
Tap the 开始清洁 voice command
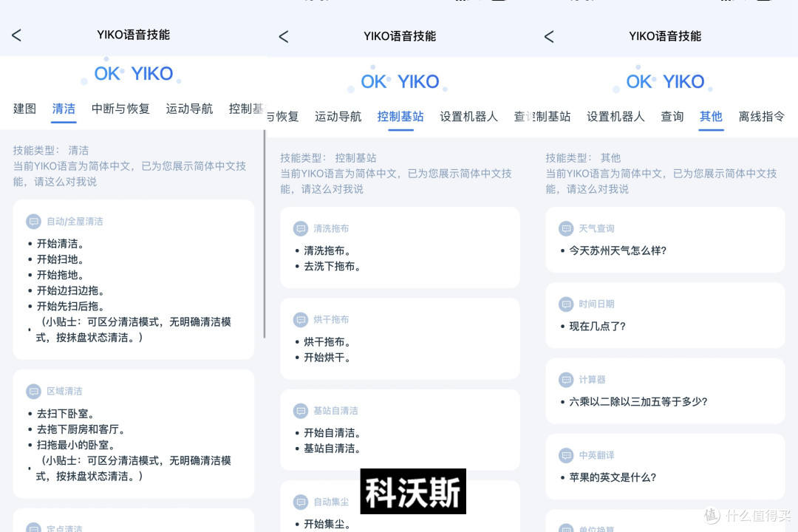[x=60, y=243]
